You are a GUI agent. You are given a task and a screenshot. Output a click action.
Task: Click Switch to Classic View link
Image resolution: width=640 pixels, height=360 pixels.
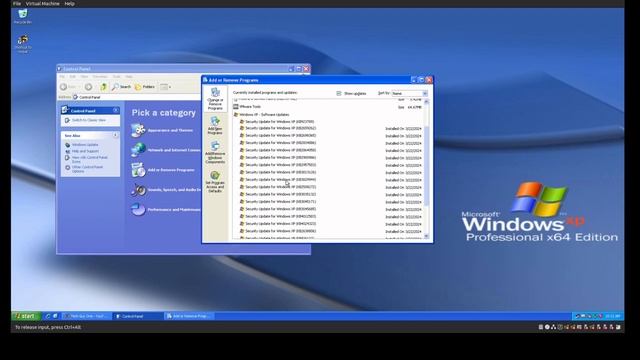[89, 120]
